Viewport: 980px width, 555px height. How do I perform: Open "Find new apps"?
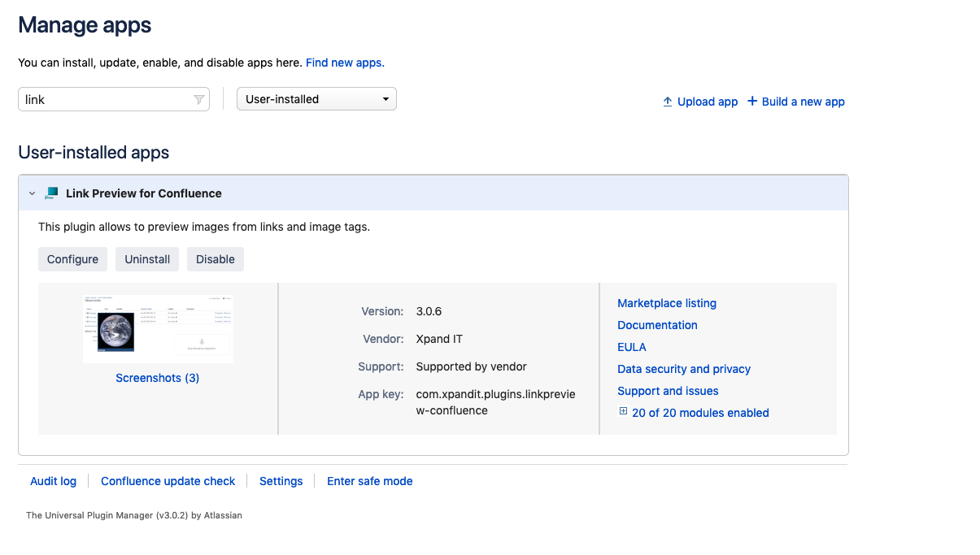(x=344, y=63)
